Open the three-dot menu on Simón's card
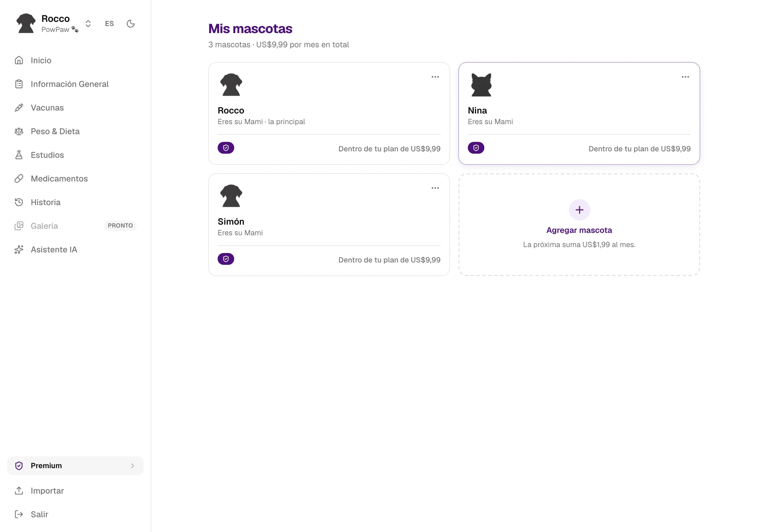The image size is (757, 532). pyautogui.click(x=435, y=188)
